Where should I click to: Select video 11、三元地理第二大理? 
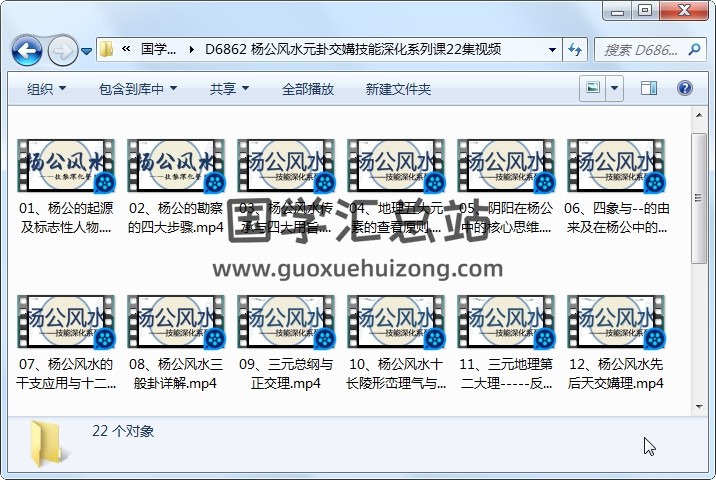[506, 343]
